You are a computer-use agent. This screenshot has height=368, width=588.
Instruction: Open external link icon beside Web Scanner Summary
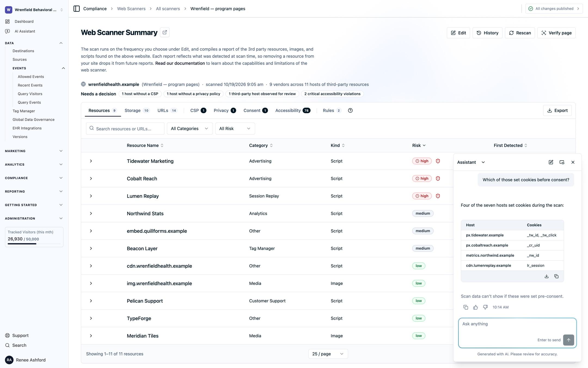click(x=165, y=32)
